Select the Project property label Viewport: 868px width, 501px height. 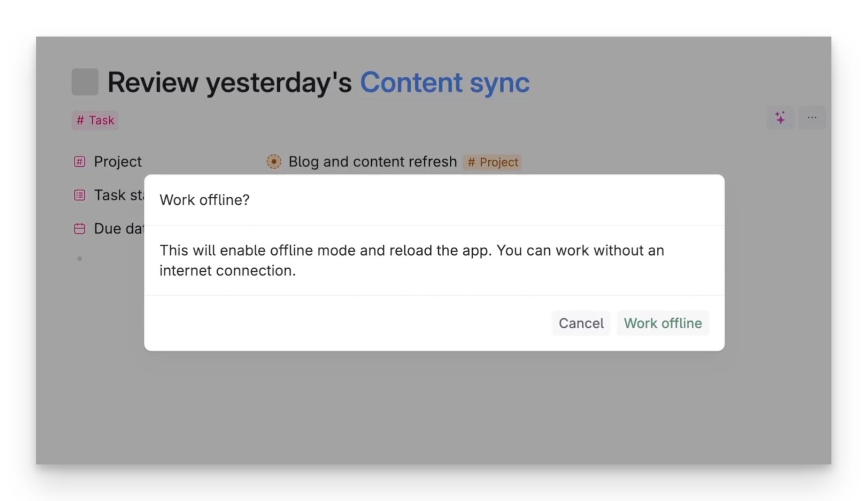point(117,161)
